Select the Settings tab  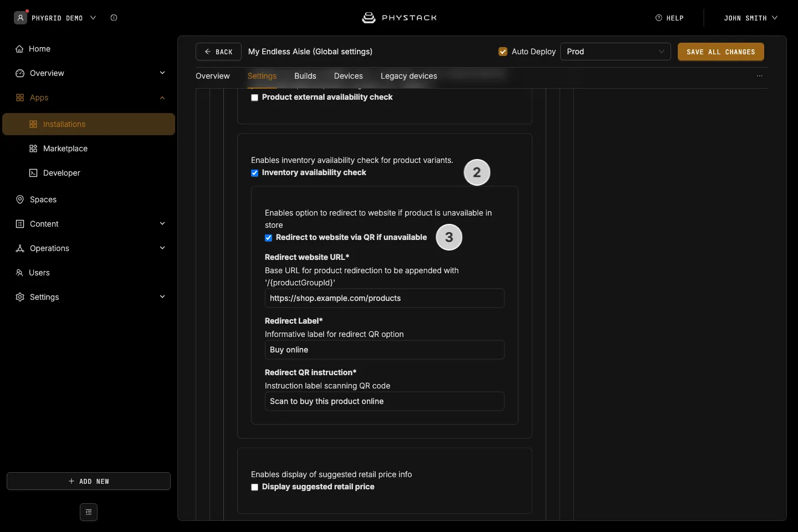(262, 76)
